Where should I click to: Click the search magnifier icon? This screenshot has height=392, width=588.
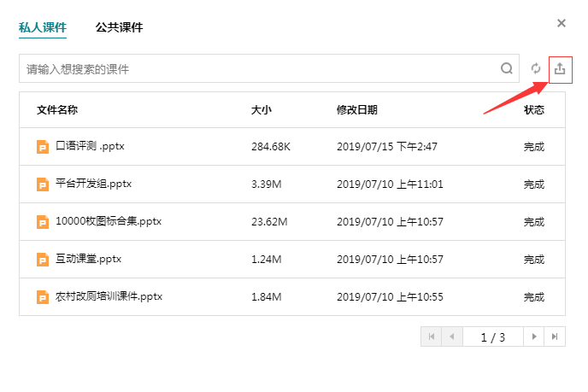tap(507, 69)
